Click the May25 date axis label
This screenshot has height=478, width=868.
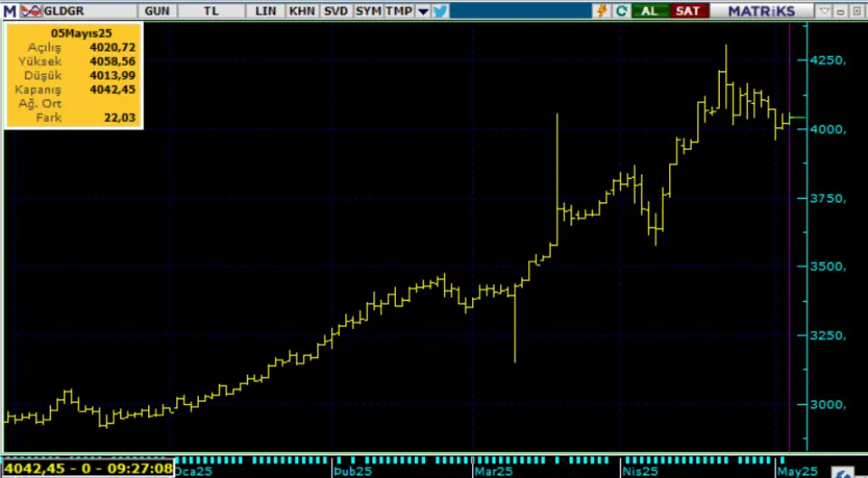797,471
